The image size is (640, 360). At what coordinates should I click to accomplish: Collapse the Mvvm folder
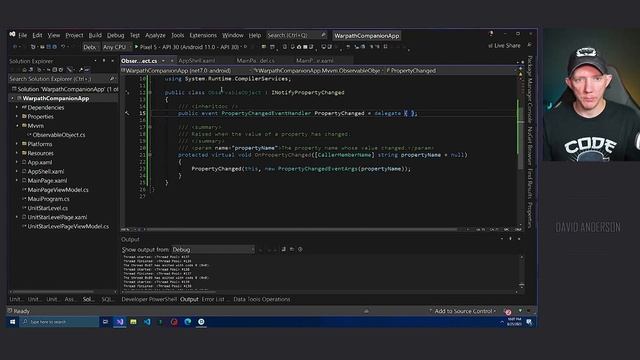[x=17, y=126]
